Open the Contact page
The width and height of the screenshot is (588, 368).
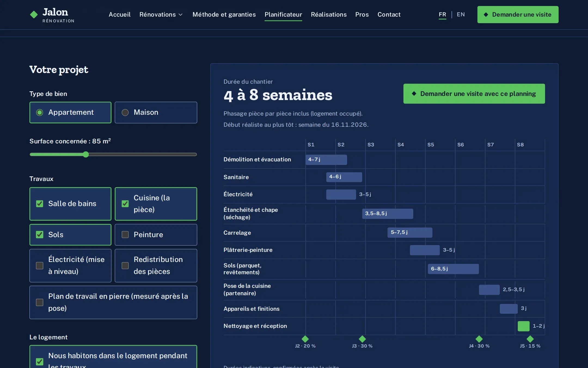pyautogui.click(x=389, y=14)
